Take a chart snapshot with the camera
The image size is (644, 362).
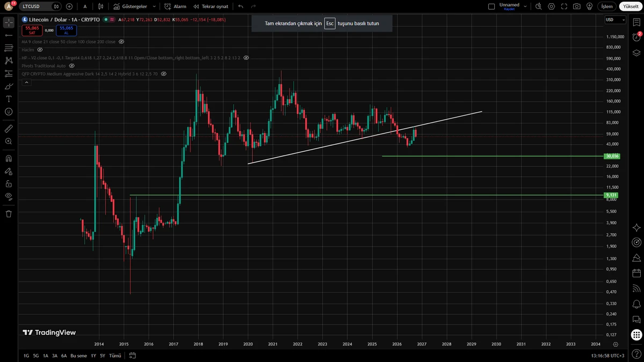(576, 6)
